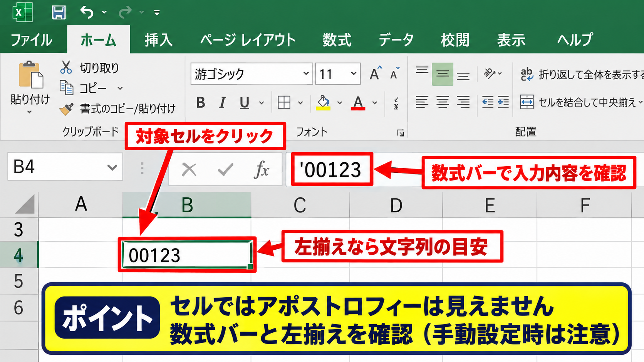Click the increase indent icon
Image resolution: width=644 pixels, height=362 pixels.
coord(503,102)
